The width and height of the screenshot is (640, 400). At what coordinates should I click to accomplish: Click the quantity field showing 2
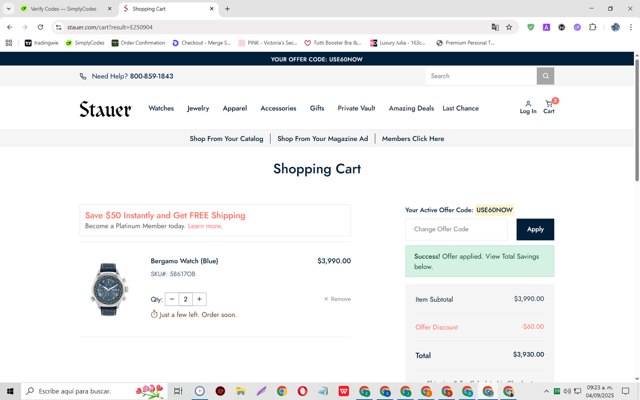[185, 299]
